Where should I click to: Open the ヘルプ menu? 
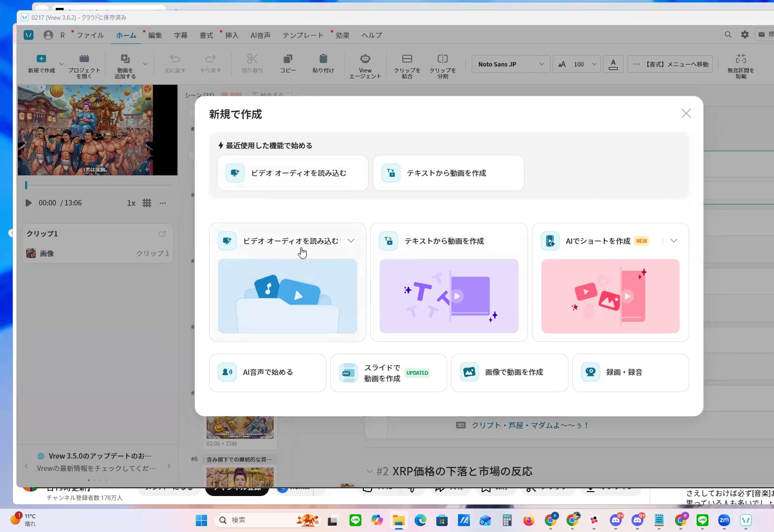(372, 35)
